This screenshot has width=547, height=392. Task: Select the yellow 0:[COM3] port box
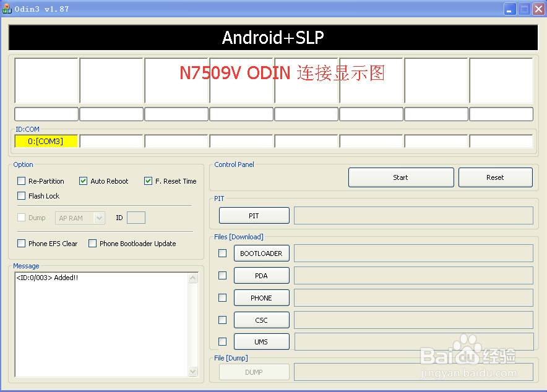[46, 141]
